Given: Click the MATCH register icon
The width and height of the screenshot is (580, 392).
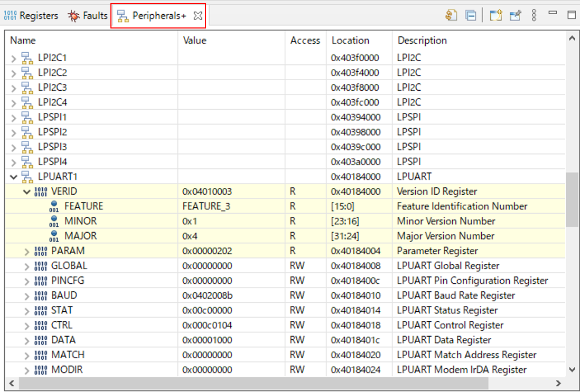Looking at the screenshot, I should [41, 355].
